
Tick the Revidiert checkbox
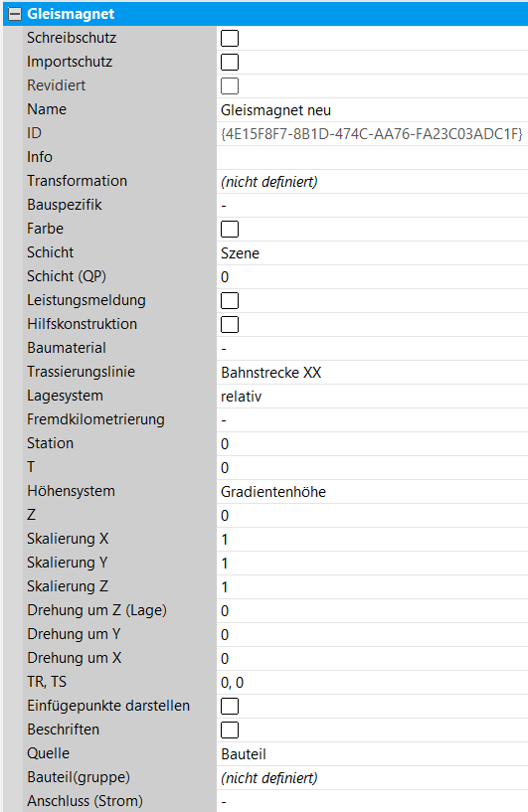pos(230,85)
